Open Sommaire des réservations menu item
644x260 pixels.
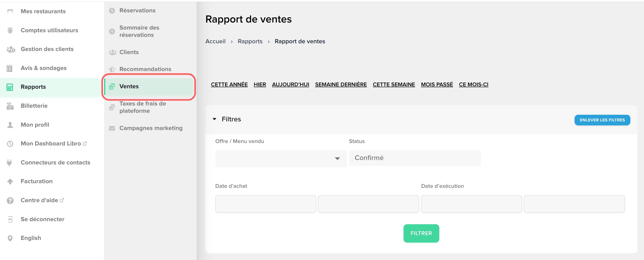click(139, 31)
